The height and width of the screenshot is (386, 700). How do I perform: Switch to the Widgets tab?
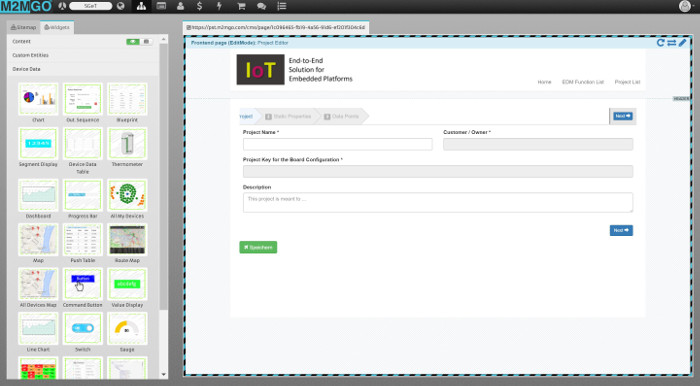point(57,27)
